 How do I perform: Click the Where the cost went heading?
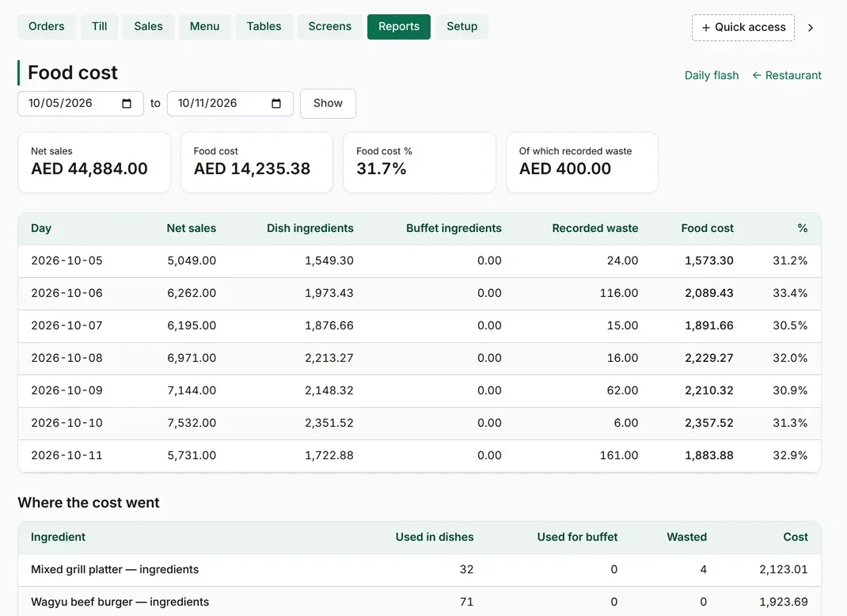point(89,503)
